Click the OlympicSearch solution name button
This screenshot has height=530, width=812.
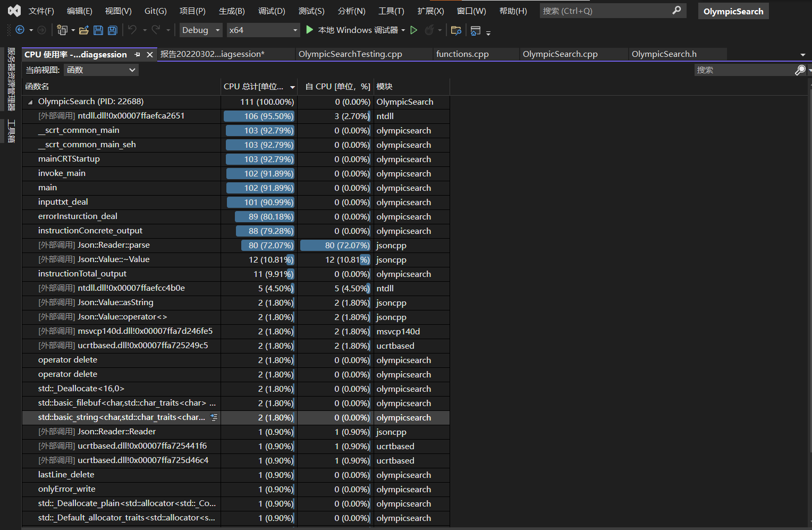(733, 11)
